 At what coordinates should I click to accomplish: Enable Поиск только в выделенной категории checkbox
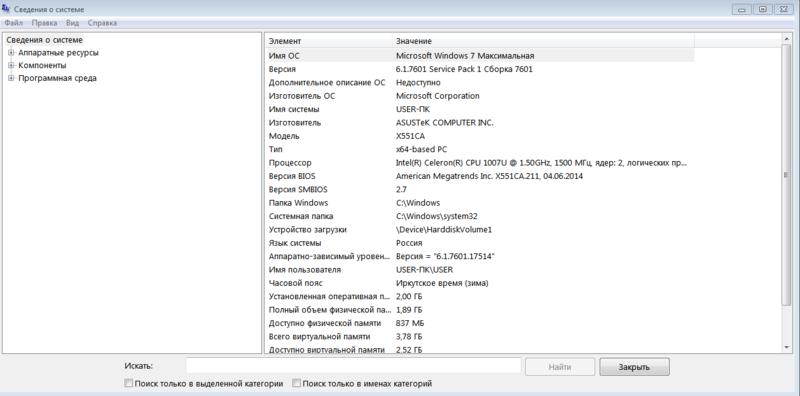[x=129, y=383]
